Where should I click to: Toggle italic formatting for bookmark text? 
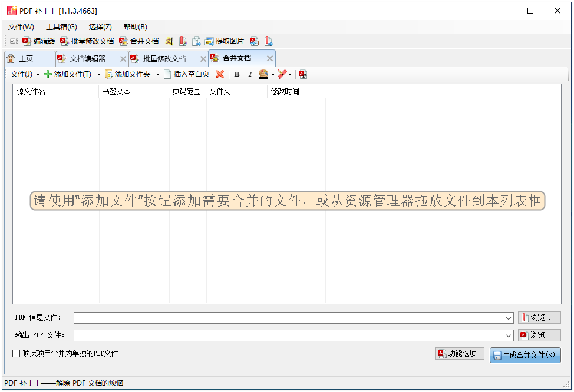point(252,74)
